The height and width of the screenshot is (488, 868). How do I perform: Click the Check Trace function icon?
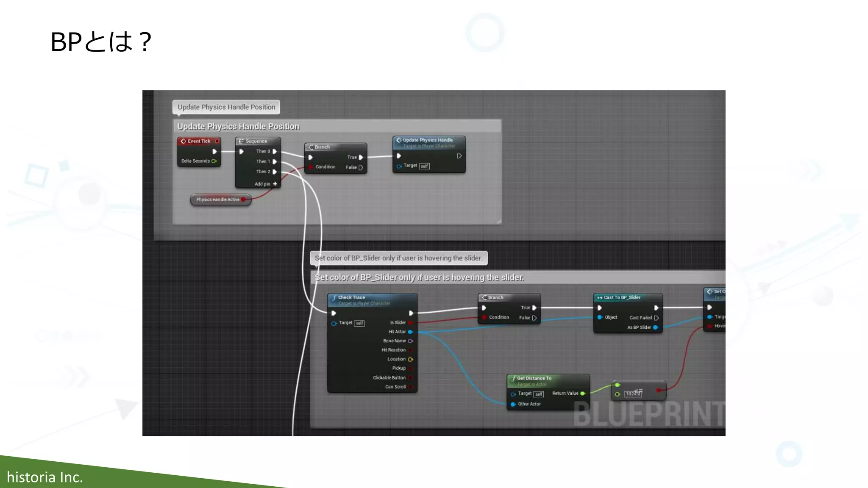[x=334, y=297]
